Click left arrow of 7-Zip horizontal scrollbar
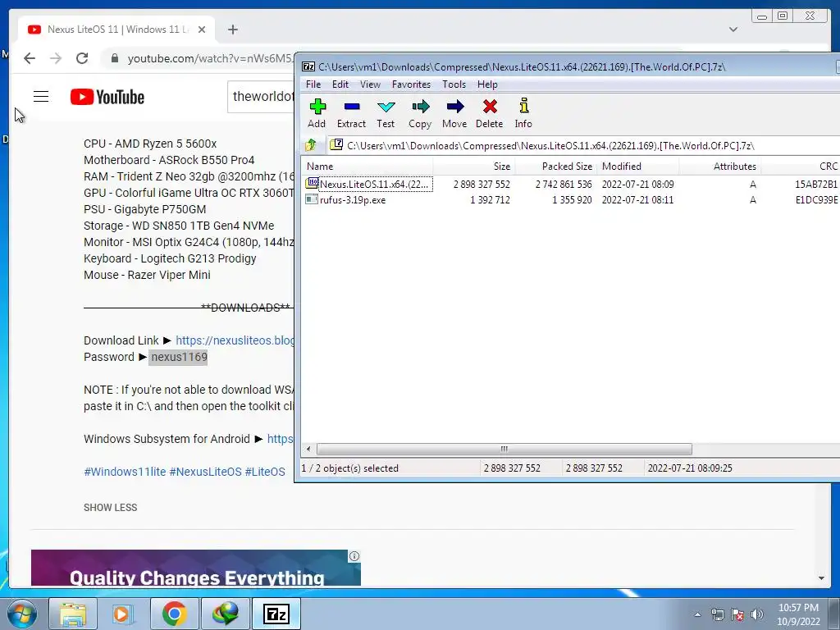Viewport: 840px width, 630px height. (x=308, y=449)
